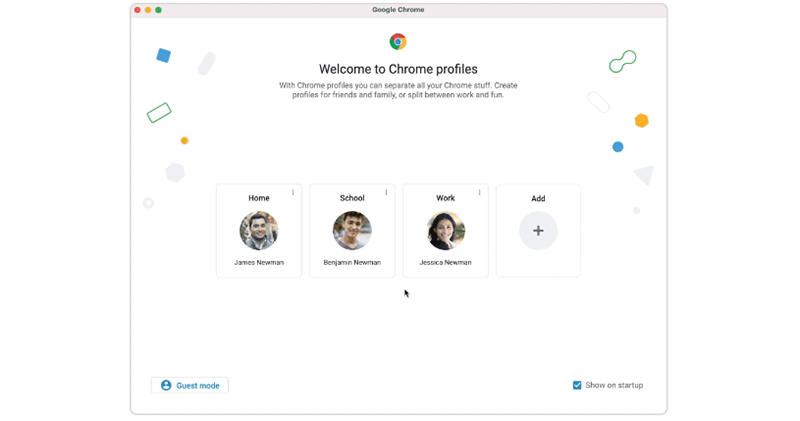Select the Add profile card label
This screenshot has width=800, height=421.
pos(538,199)
